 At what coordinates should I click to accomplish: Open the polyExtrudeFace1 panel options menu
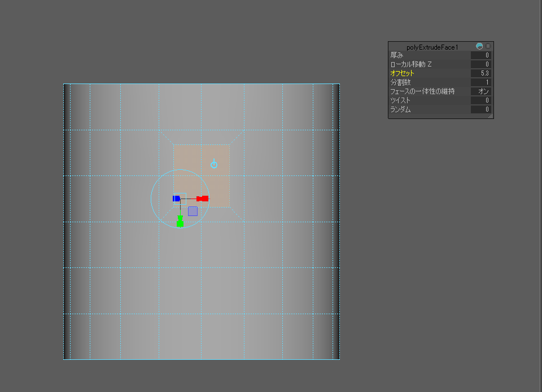488,46
